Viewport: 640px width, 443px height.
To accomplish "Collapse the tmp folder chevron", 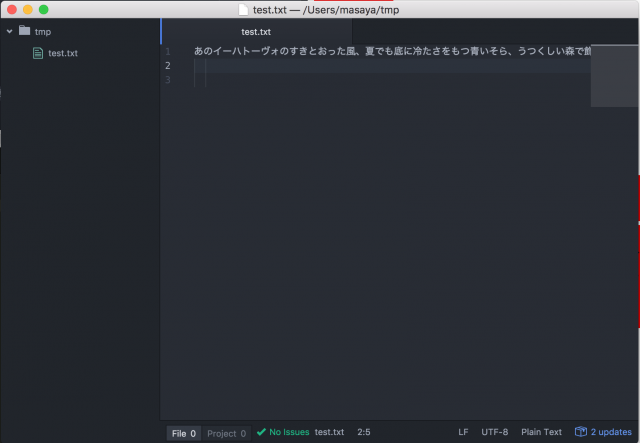I will pyautogui.click(x=9, y=31).
